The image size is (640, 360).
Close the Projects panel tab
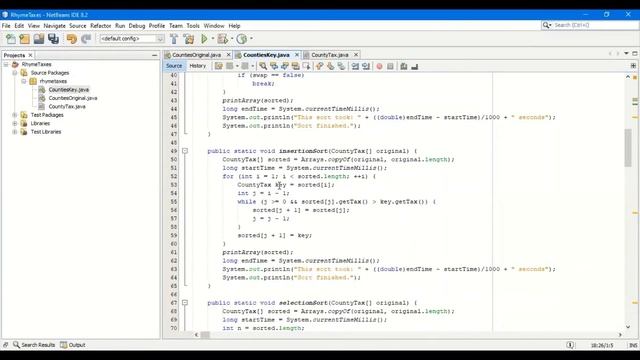[x=30, y=55]
